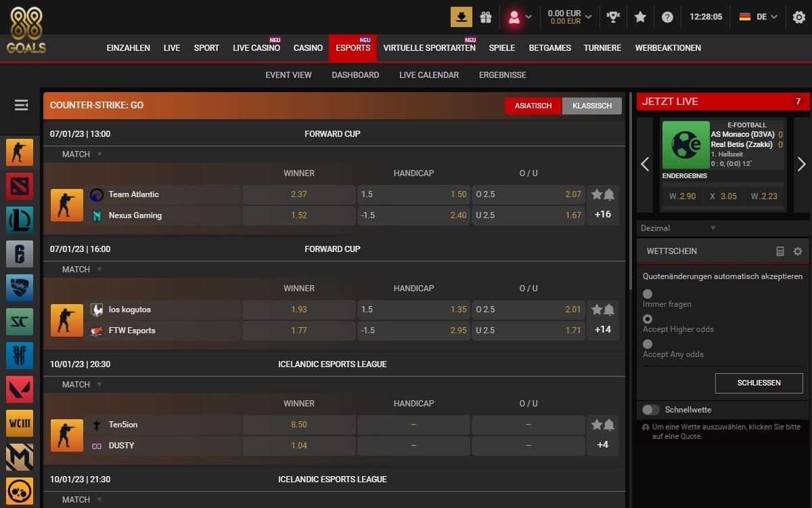
Task: Select Valorant in the sidebar
Action: 20,389
